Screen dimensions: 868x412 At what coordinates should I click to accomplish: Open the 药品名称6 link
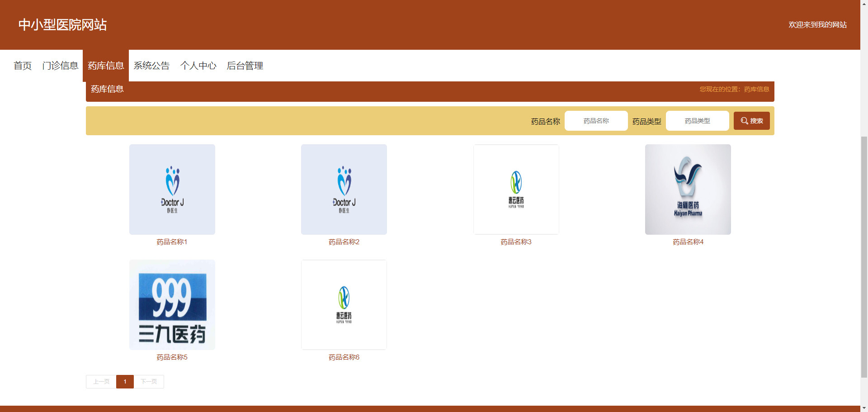pyautogui.click(x=344, y=357)
